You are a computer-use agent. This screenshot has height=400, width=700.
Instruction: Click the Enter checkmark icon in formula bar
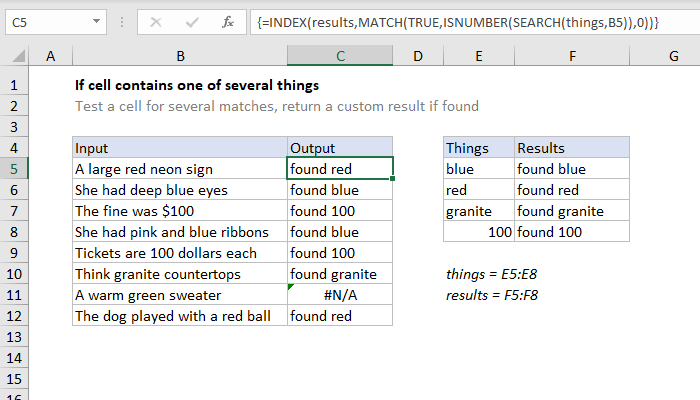(x=192, y=22)
